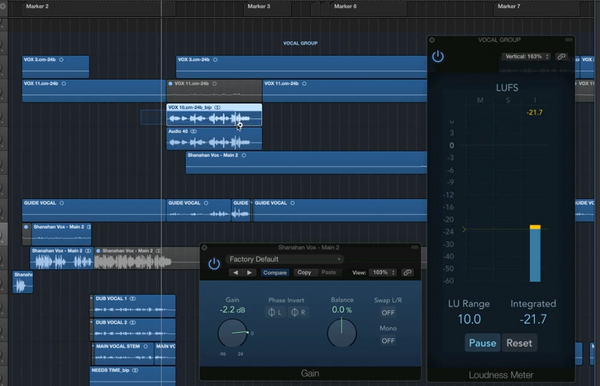
Task: Click the loop icon on VOX 10.cm-24b_bip region
Action: [217, 107]
